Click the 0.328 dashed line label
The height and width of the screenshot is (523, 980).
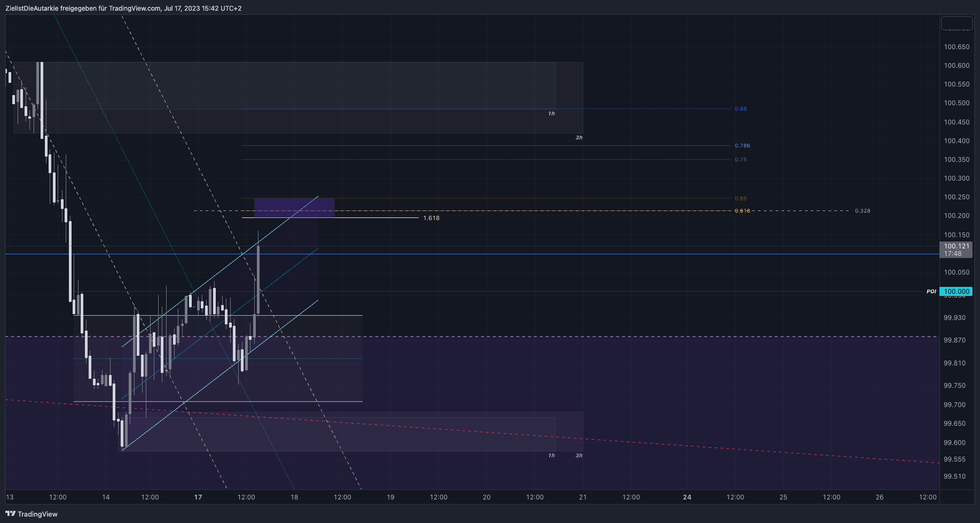863,211
